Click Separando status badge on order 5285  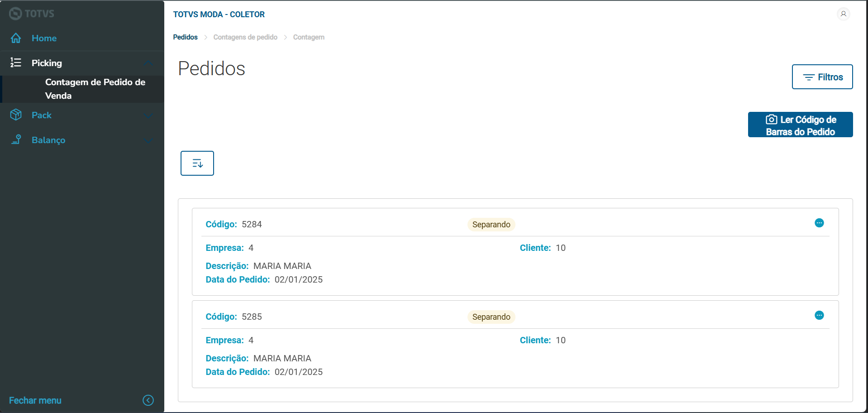click(x=491, y=317)
